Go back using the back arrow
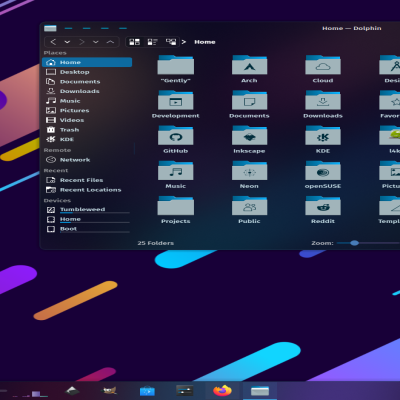The image size is (400, 400). [x=53, y=42]
